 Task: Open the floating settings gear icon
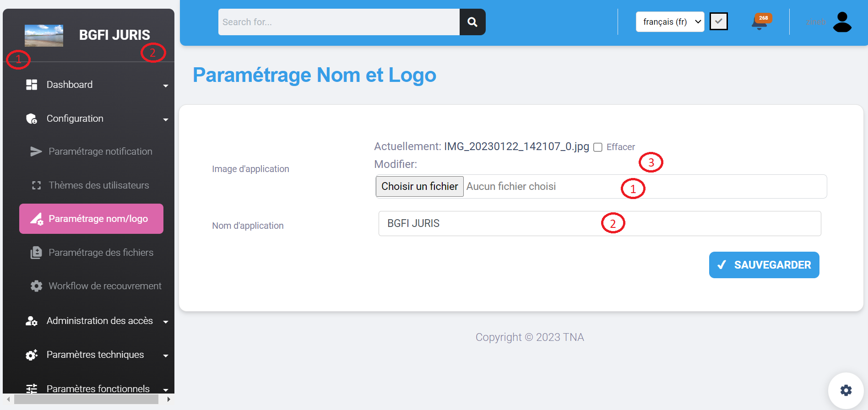pos(846,390)
